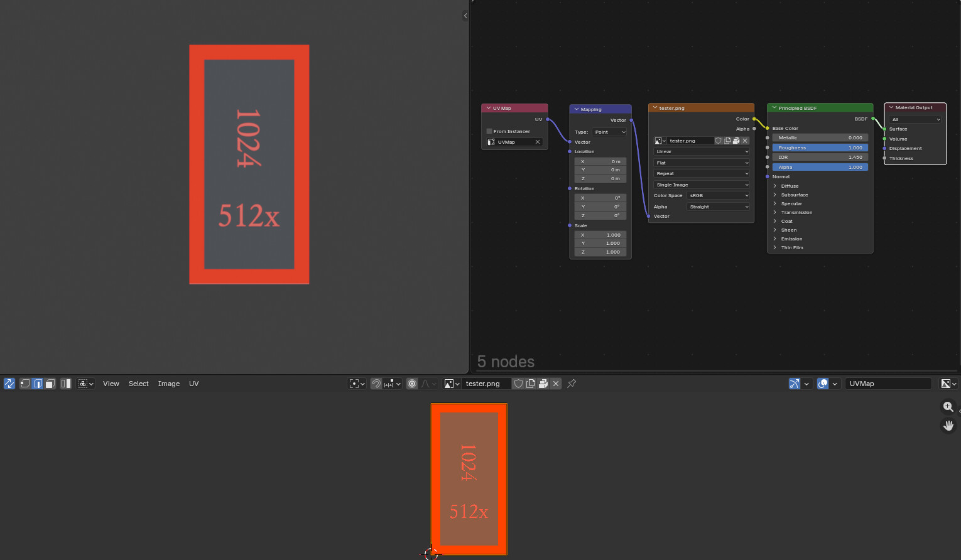Screen dimensions: 961x560
Task: Open the pivot point dropdown in UV editor
Action: [x=357, y=384]
